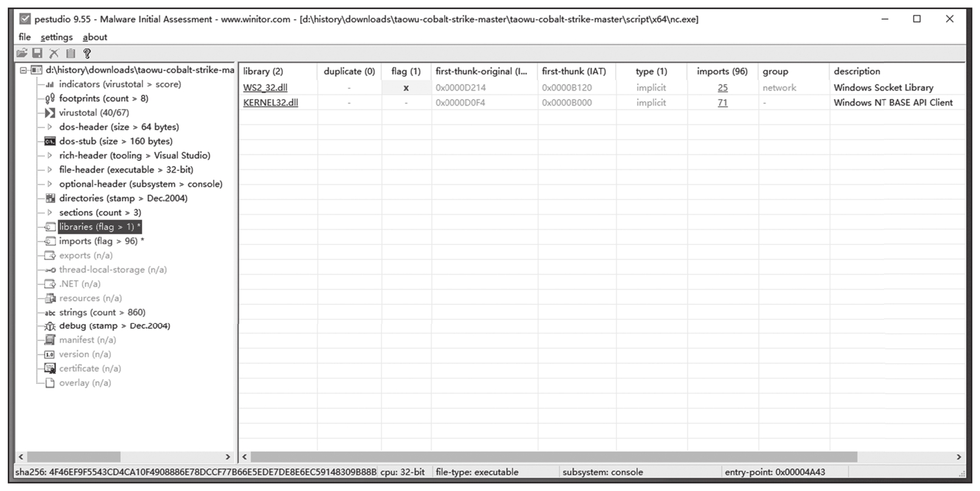This screenshot has height=491, width=980.
Task: Open the about menu
Action: [x=95, y=37]
